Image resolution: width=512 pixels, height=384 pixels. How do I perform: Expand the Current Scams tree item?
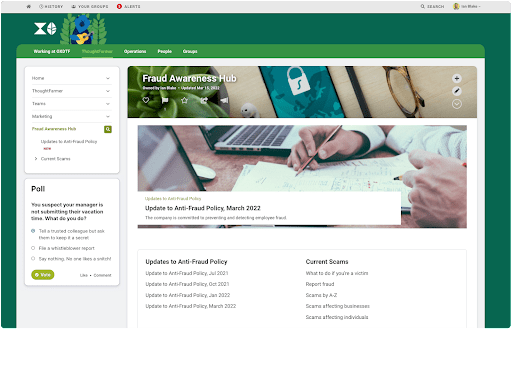(x=36, y=159)
